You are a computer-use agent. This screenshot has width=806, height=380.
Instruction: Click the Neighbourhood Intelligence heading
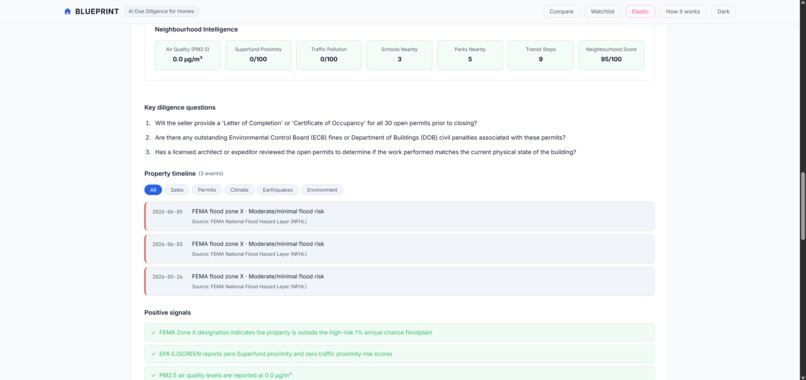click(x=196, y=30)
